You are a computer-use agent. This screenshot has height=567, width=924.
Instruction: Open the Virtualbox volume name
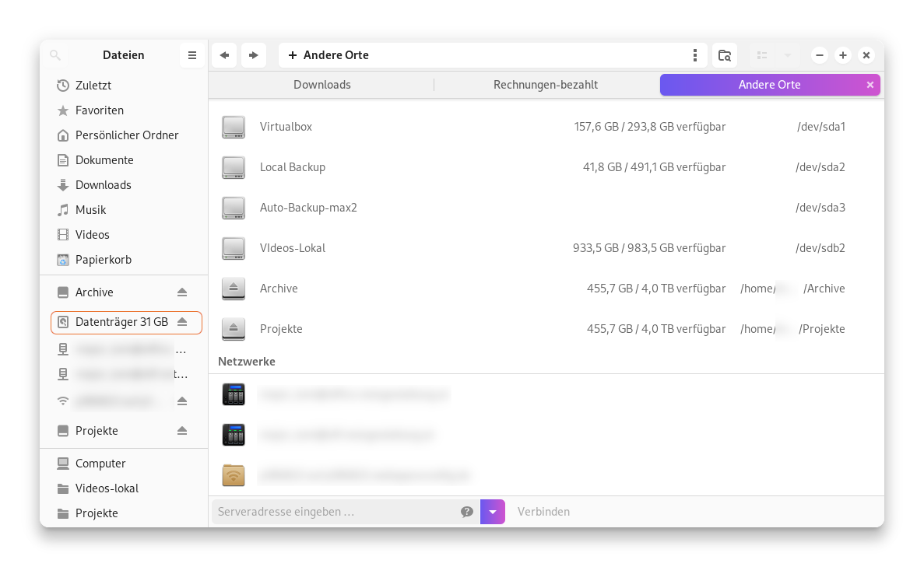point(286,127)
